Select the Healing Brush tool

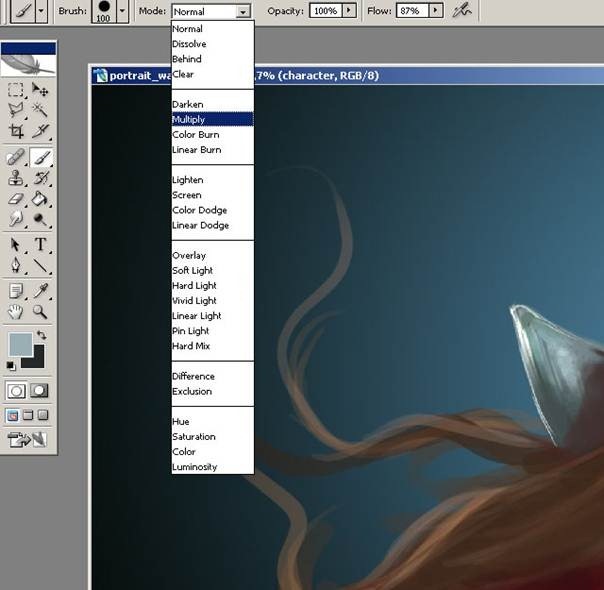click(15, 157)
